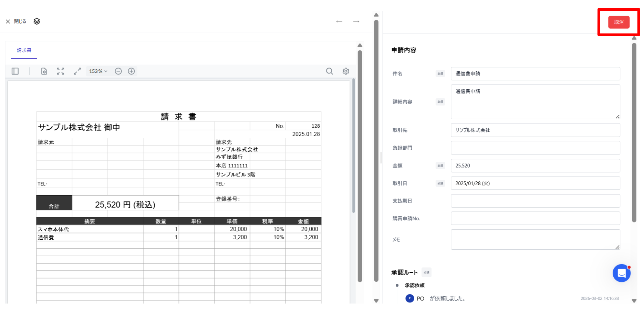Click the 承認依頼 step label
The width and height of the screenshot is (644, 309).
pyautogui.click(x=415, y=285)
